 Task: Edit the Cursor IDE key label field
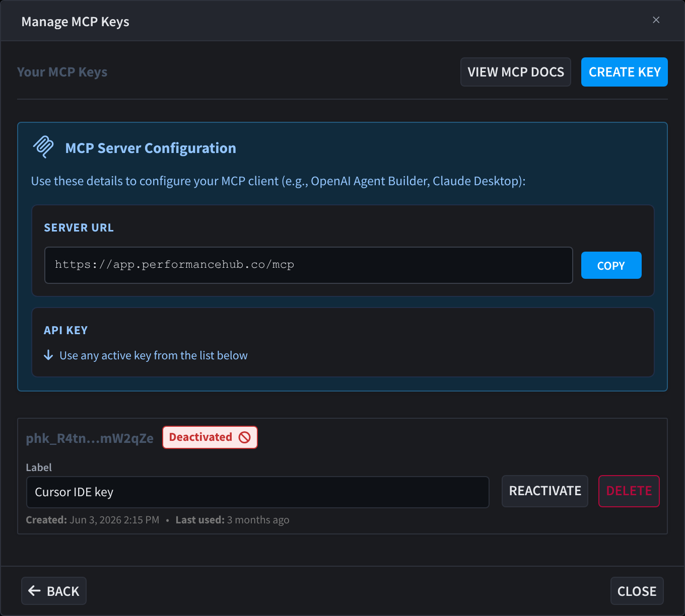(x=258, y=492)
